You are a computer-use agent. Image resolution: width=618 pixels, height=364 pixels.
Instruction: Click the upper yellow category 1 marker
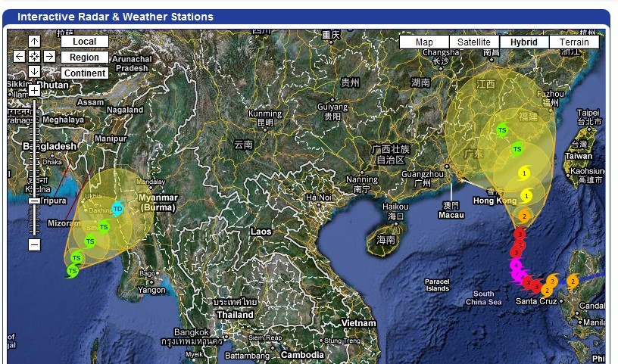[x=524, y=173]
